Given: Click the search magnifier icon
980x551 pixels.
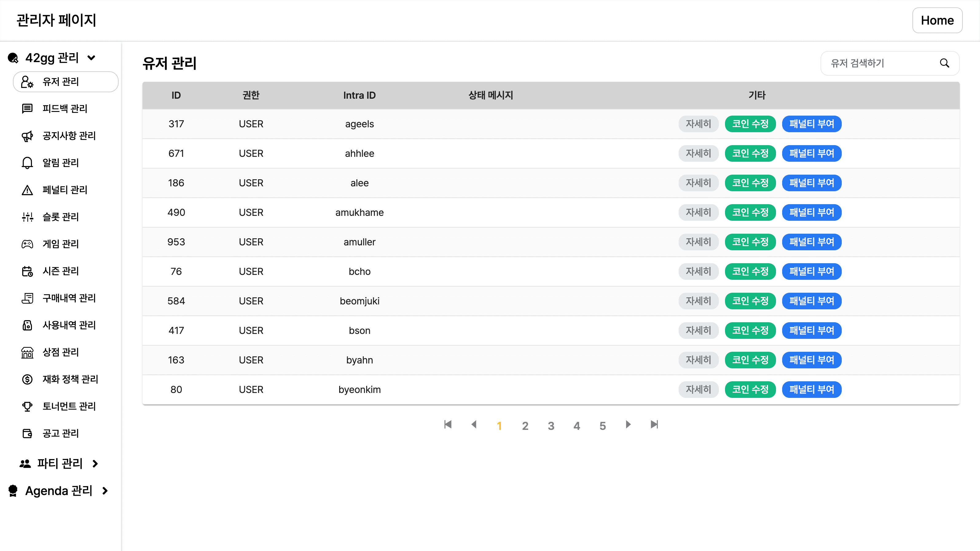Looking at the screenshot, I should [944, 63].
